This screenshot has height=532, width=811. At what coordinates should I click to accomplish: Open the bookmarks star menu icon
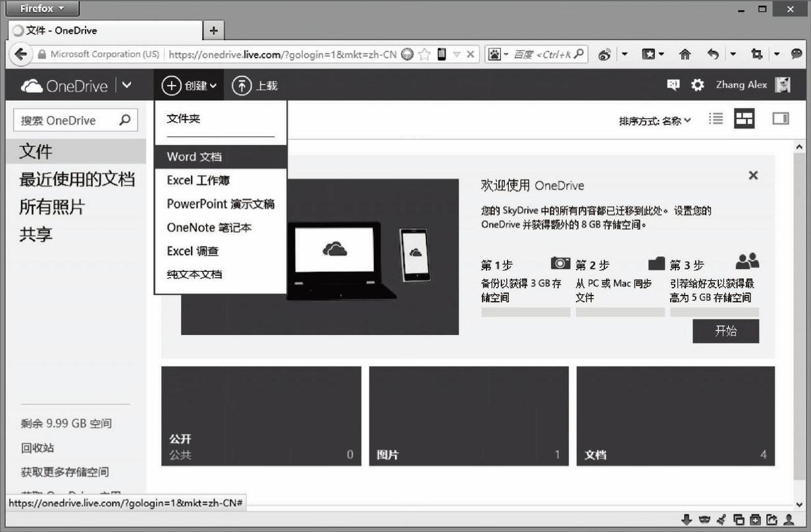click(x=648, y=55)
